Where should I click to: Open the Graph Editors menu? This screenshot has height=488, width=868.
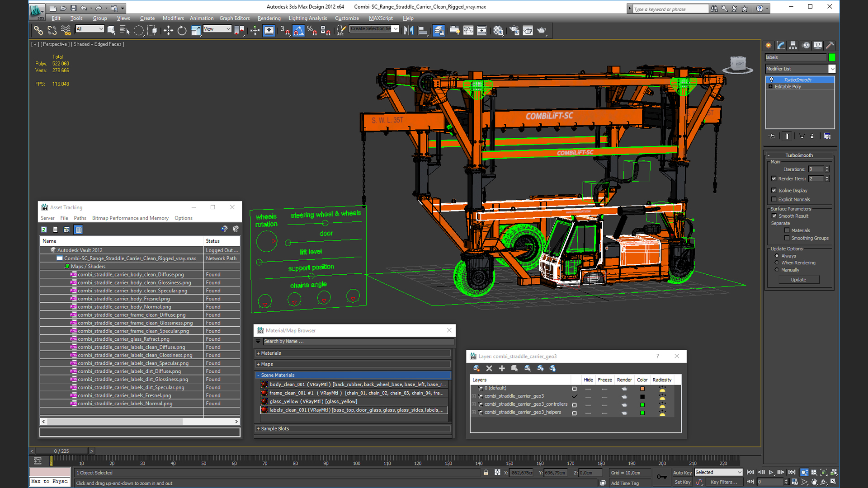point(234,18)
